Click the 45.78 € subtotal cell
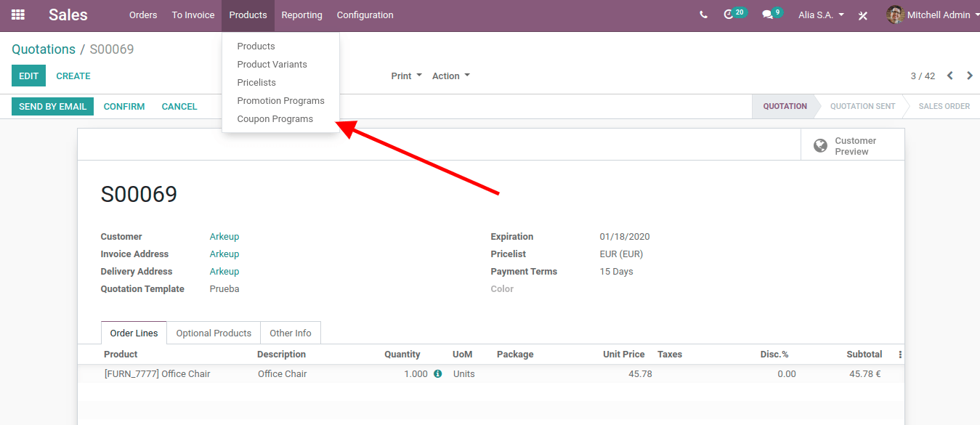 (x=865, y=374)
